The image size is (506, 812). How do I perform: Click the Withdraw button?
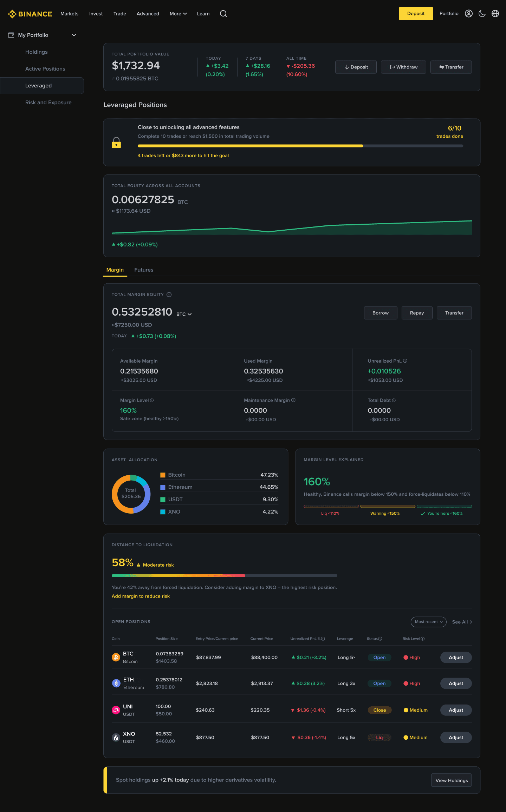pos(403,67)
